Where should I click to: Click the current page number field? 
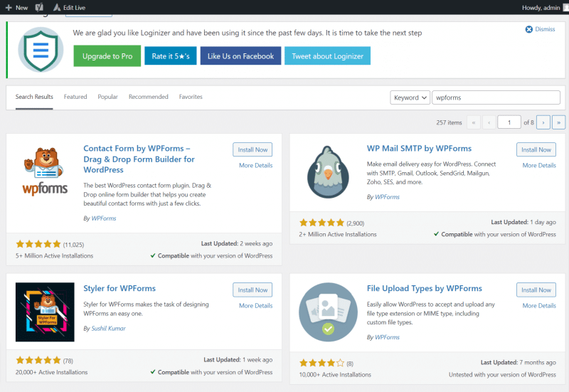tap(509, 122)
